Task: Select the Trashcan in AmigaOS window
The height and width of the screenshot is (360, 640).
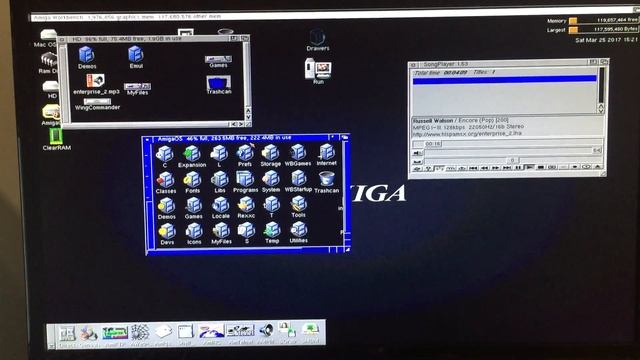Action: [327, 182]
